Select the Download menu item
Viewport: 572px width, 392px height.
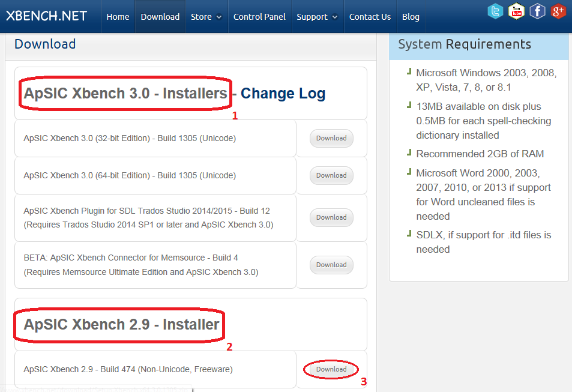point(160,17)
